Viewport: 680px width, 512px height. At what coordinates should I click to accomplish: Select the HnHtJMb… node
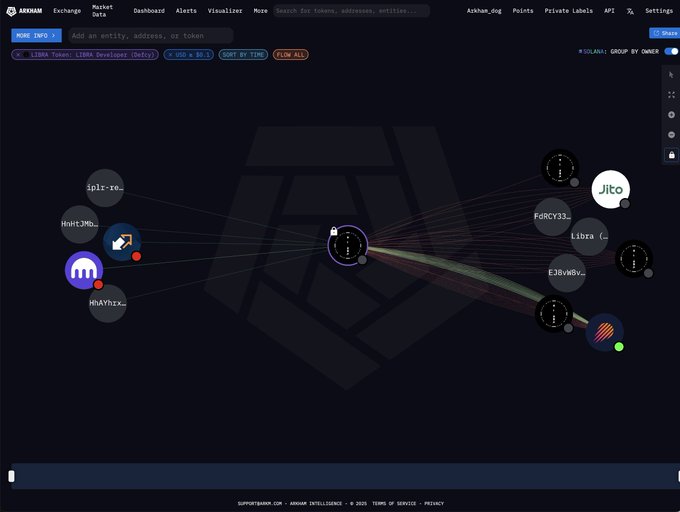click(x=80, y=224)
